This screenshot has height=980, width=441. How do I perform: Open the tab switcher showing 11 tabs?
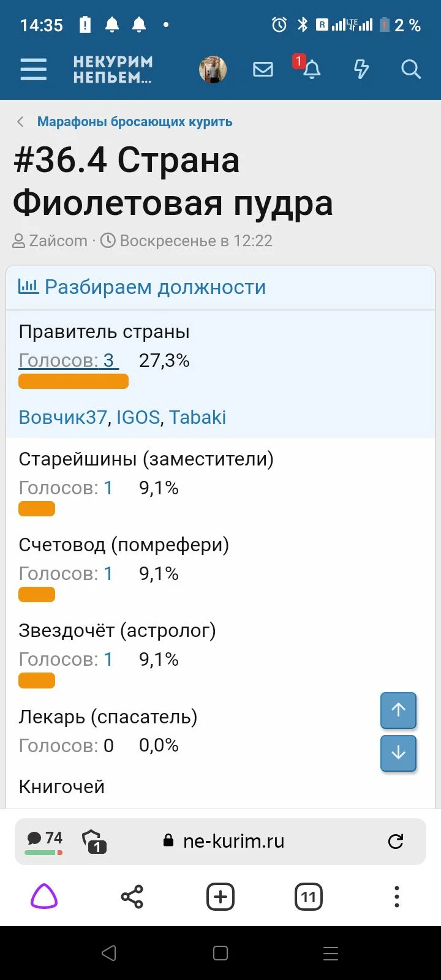309,897
